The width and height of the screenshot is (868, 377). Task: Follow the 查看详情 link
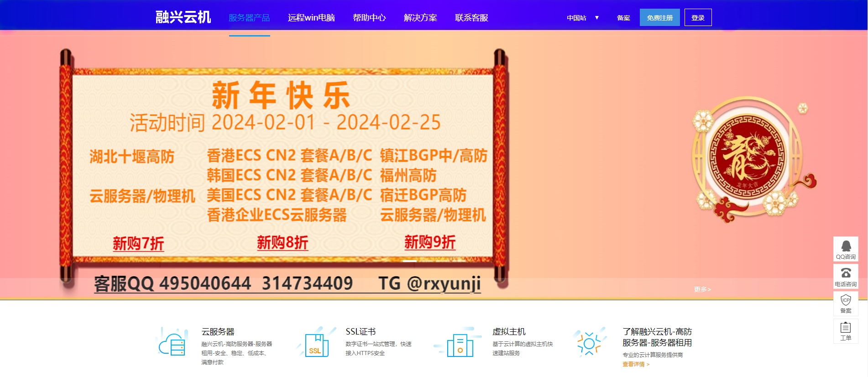click(x=635, y=364)
